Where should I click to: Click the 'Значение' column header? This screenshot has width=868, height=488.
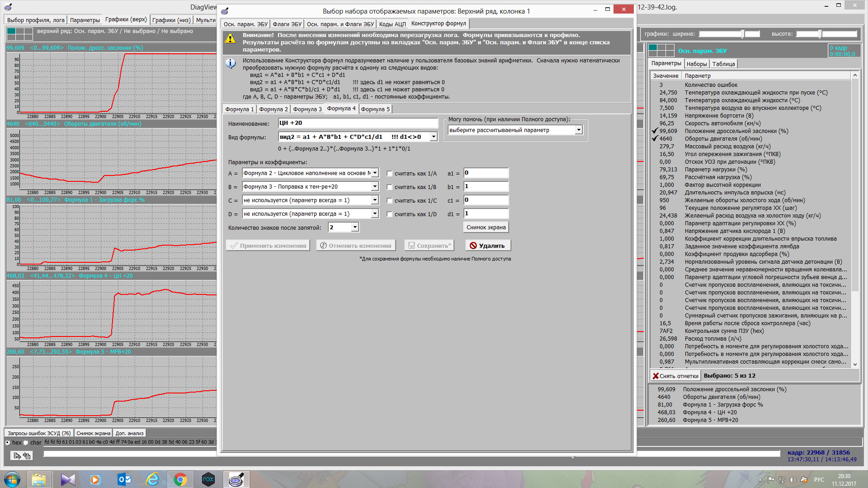(666, 76)
